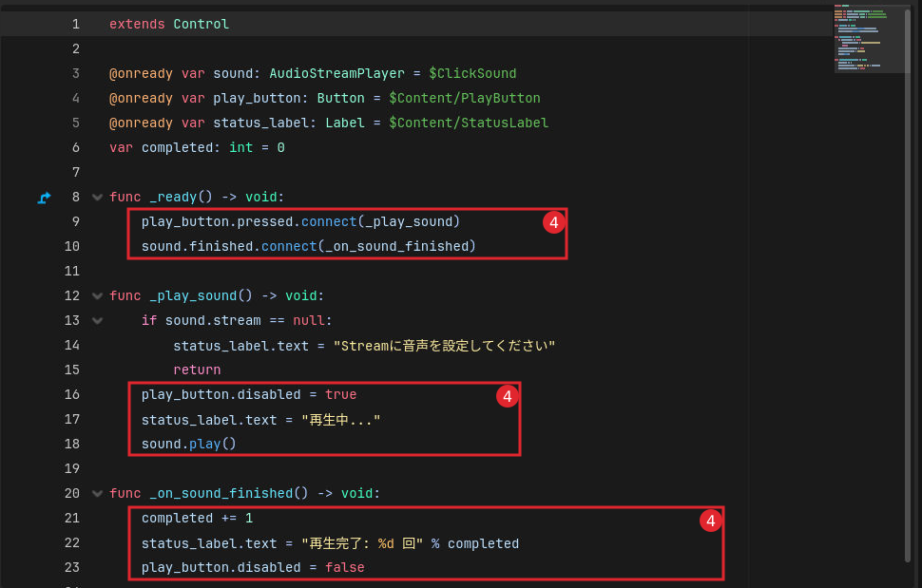Viewport: 922px width, 588px height.
Task: Click '_on_sound_finished' argument on line 10
Action: 396,246
